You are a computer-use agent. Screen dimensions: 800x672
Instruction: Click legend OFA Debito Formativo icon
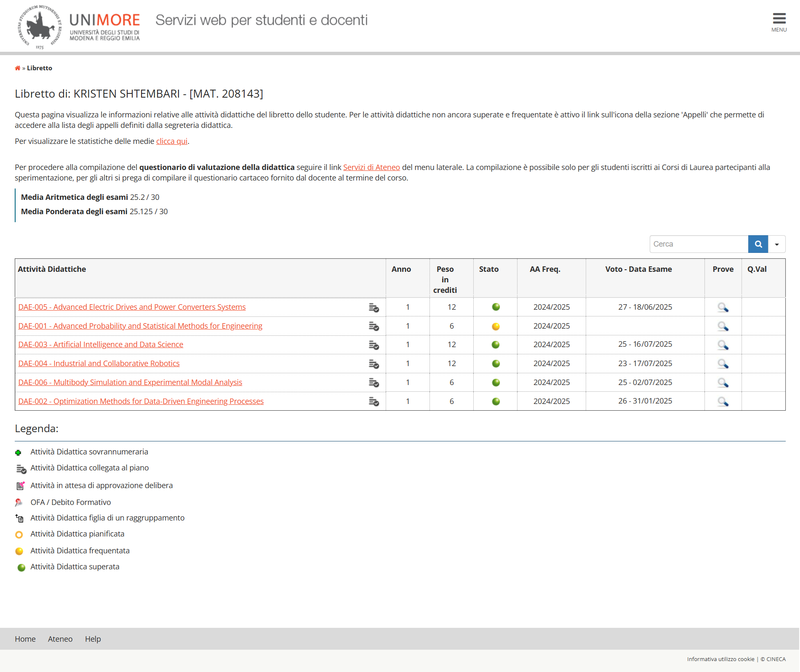pyautogui.click(x=19, y=502)
